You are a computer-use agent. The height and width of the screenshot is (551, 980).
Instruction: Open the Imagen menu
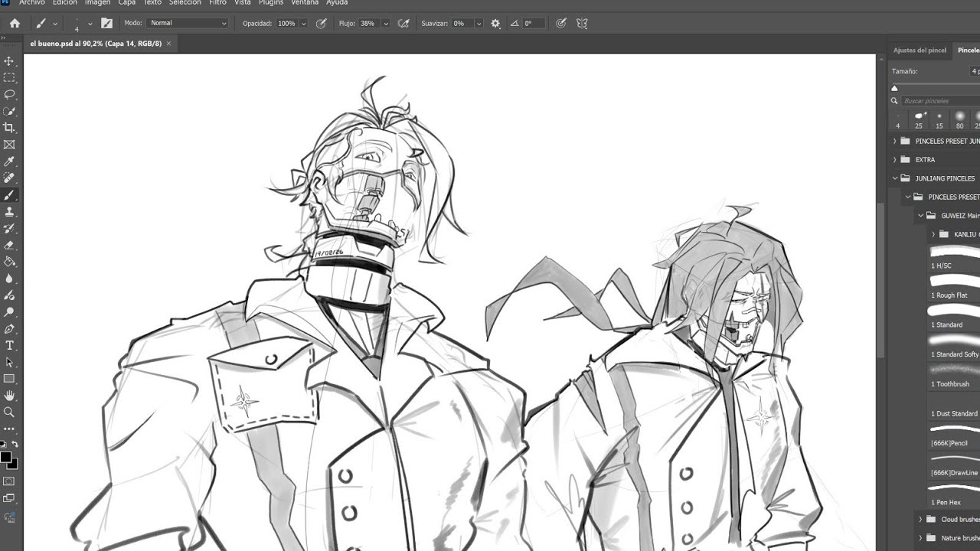[x=97, y=3]
